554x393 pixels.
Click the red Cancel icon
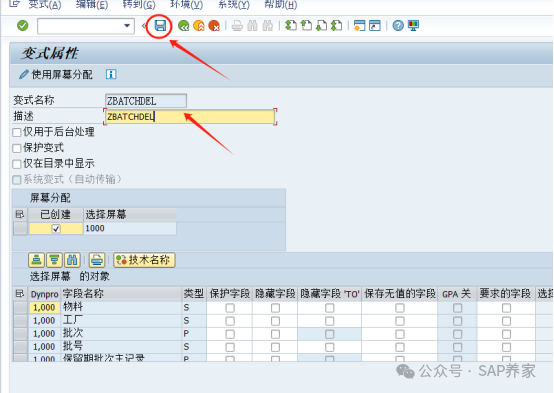(x=214, y=26)
